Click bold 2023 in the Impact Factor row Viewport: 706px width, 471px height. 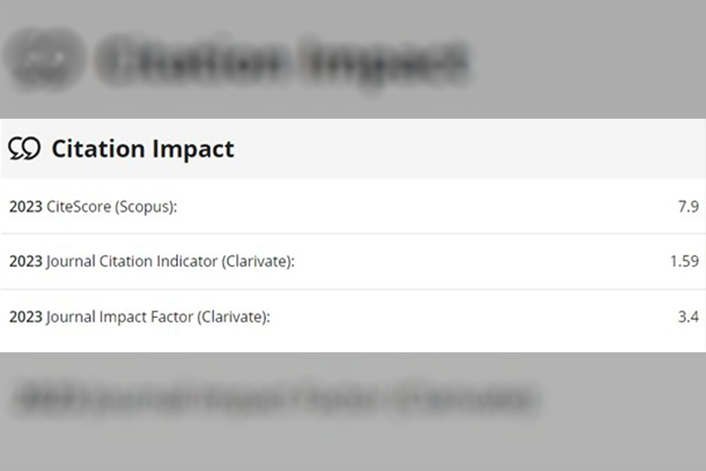click(25, 317)
